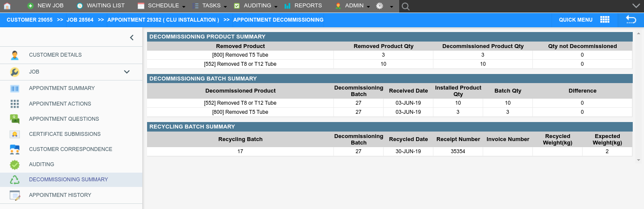Open Appointment Summary in sidebar
The width and height of the screenshot is (644, 209).
point(62,88)
